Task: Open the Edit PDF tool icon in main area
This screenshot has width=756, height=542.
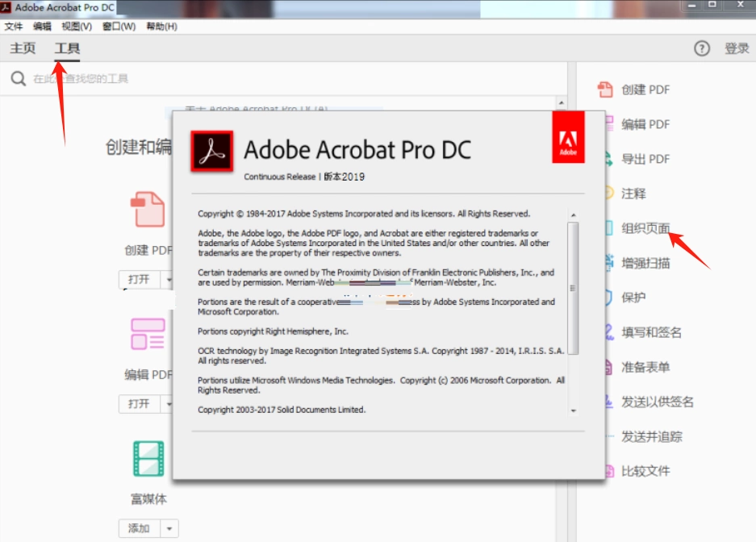Action: (x=148, y=333)
